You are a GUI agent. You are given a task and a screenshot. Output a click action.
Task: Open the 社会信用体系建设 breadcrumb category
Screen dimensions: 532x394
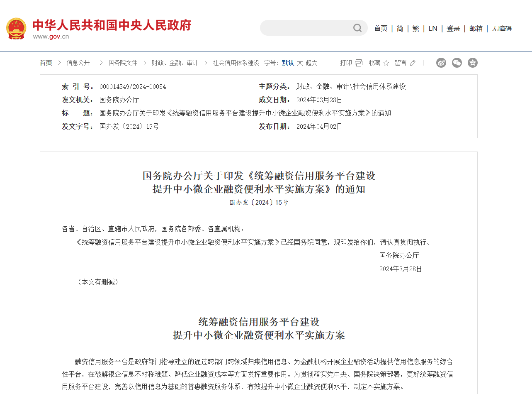235,63
